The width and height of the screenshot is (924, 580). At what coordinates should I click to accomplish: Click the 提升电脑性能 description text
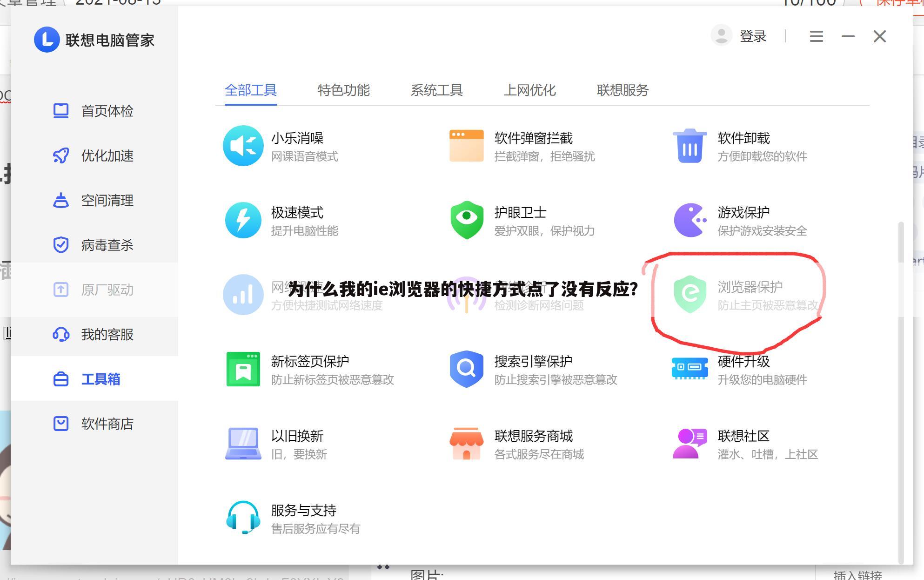pos(305,231)
